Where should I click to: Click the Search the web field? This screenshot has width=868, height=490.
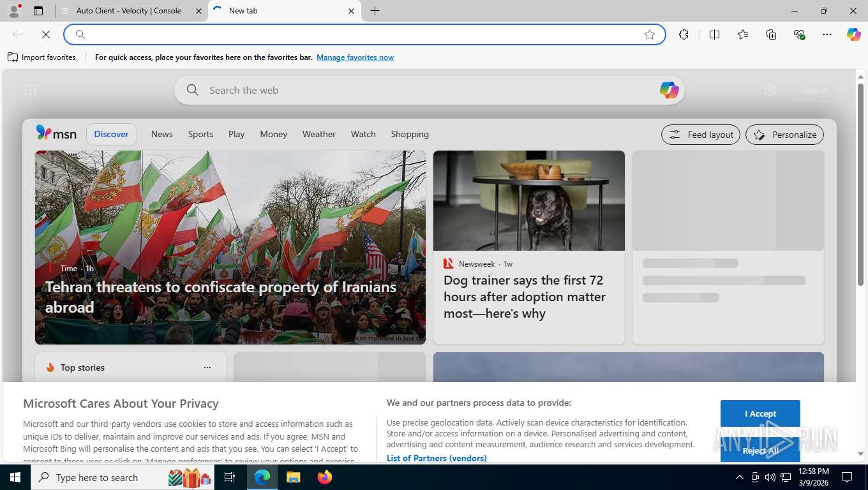click(x=429, y=90)
